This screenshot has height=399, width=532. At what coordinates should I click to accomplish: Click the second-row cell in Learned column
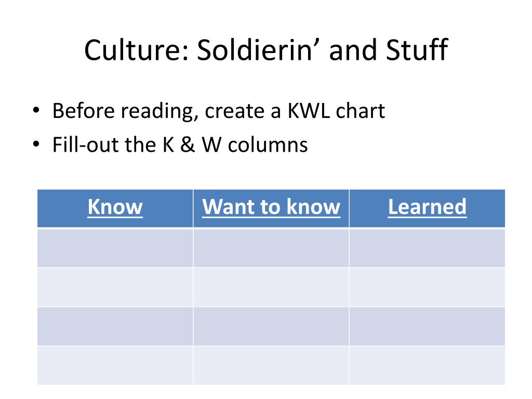coord(427,287)
